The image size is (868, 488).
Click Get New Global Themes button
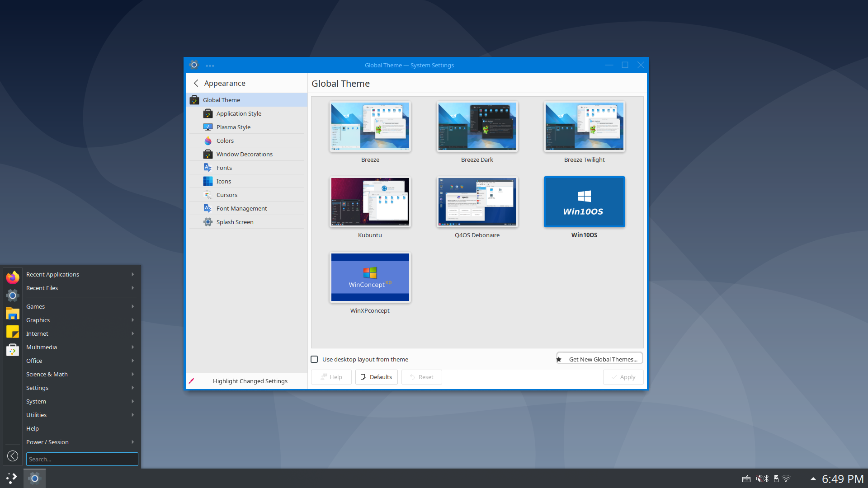click(x=599, y=359)
